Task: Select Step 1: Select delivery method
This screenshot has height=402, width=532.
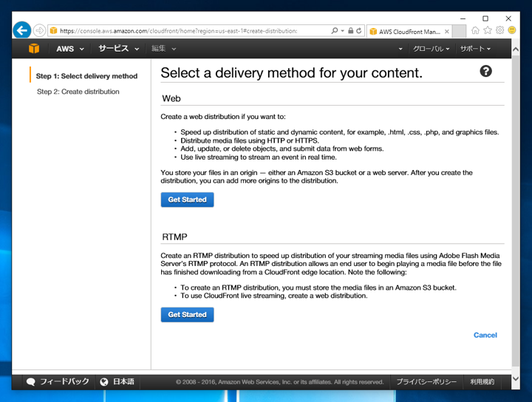Action: tap(86, 76)
